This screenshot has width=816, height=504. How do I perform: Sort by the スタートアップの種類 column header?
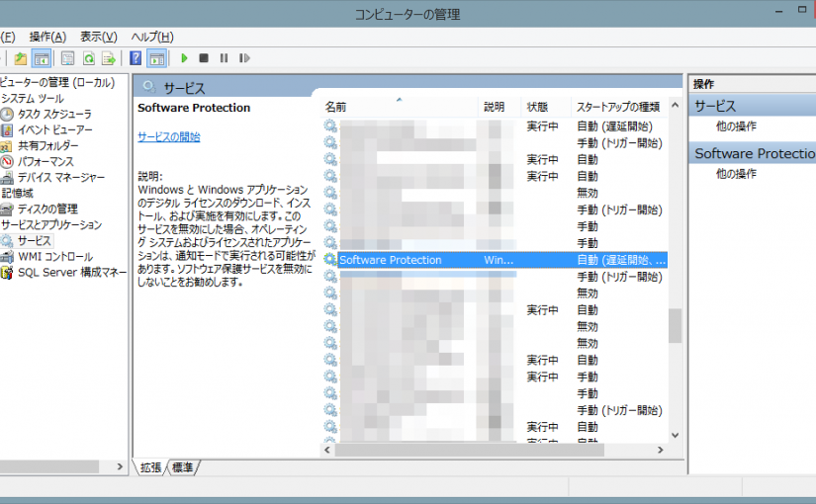pos(617,107)
